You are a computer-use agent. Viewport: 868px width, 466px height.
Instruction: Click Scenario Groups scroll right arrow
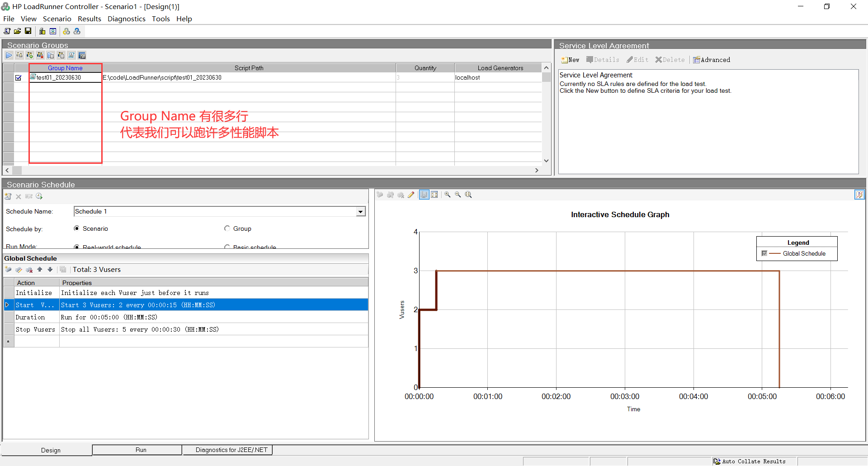(x=537, y=170)
